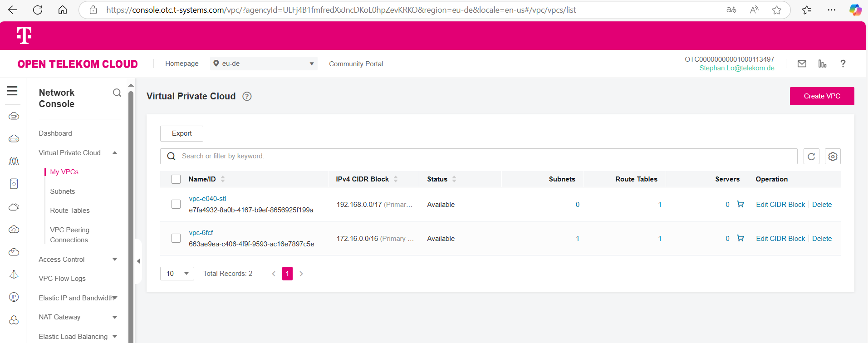Add this page to favorites star
868x343 pixels.
777,10
